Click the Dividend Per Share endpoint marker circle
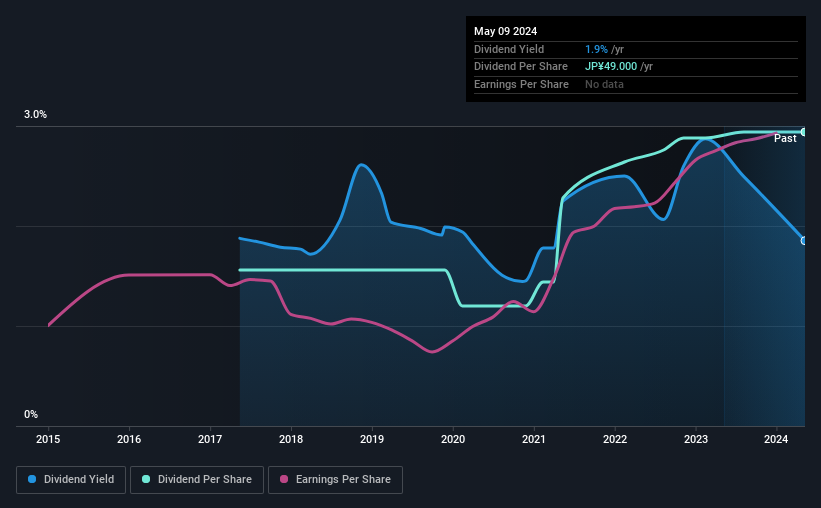The height and width of the screenshot is (508, 821). tap(804, 132)
